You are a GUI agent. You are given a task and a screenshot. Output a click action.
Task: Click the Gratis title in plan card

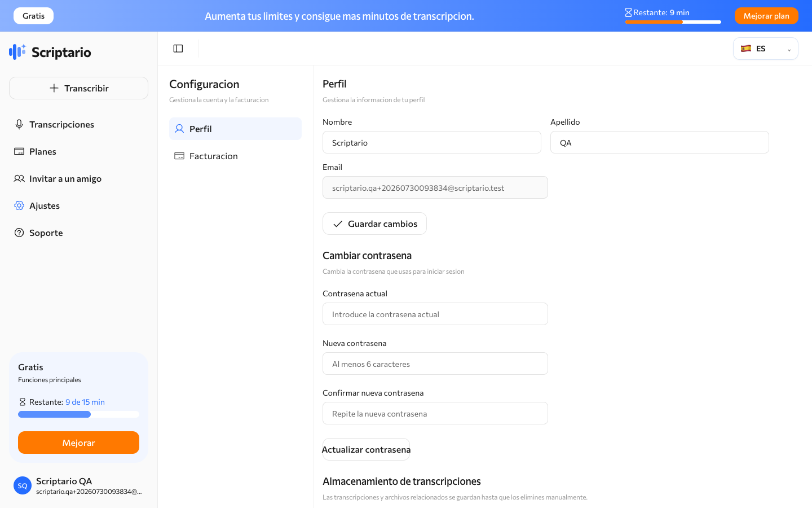30,367
